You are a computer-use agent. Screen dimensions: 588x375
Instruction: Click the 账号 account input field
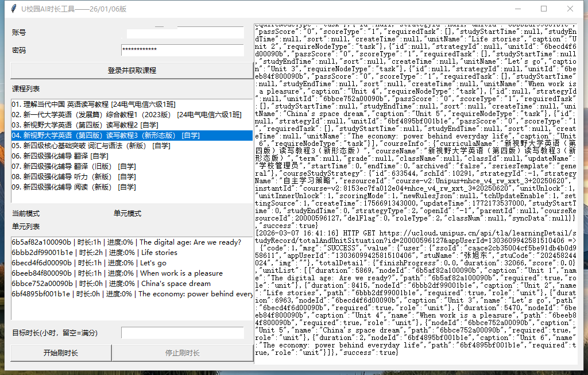pyautogui.click(x=185, y=33)
